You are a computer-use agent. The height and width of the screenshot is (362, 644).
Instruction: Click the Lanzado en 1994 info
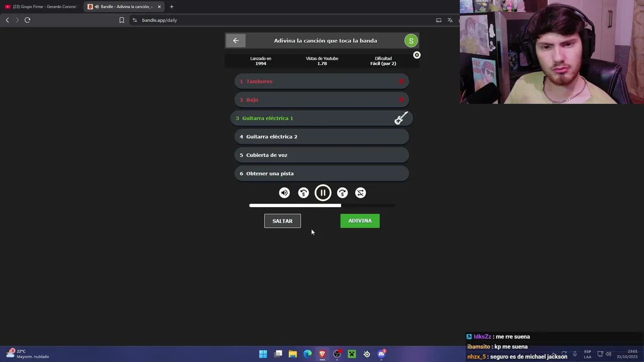coord(261,61)
